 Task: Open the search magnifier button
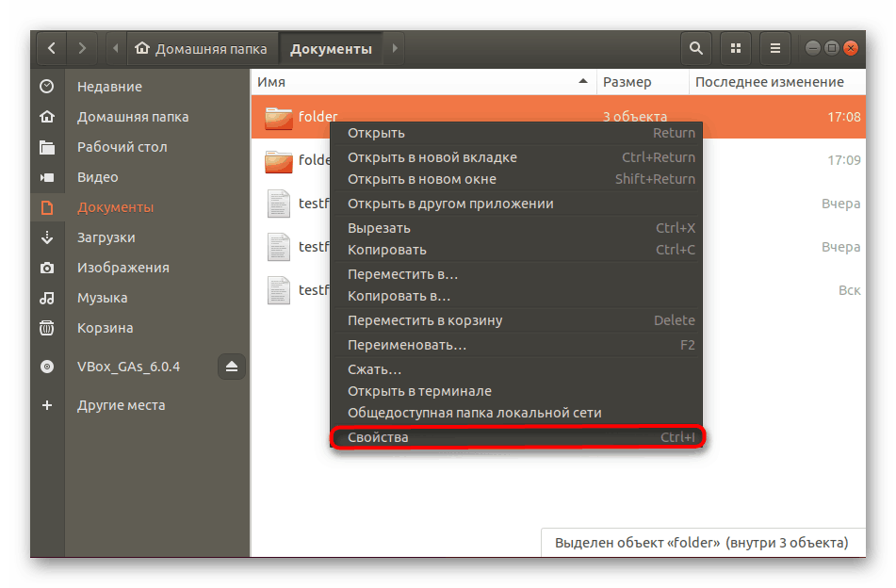click(696, 49)
